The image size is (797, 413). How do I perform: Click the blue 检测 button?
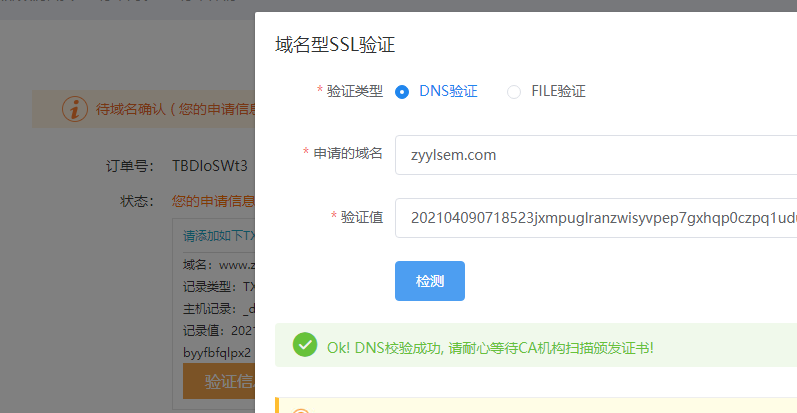click(x=430, y=281)
